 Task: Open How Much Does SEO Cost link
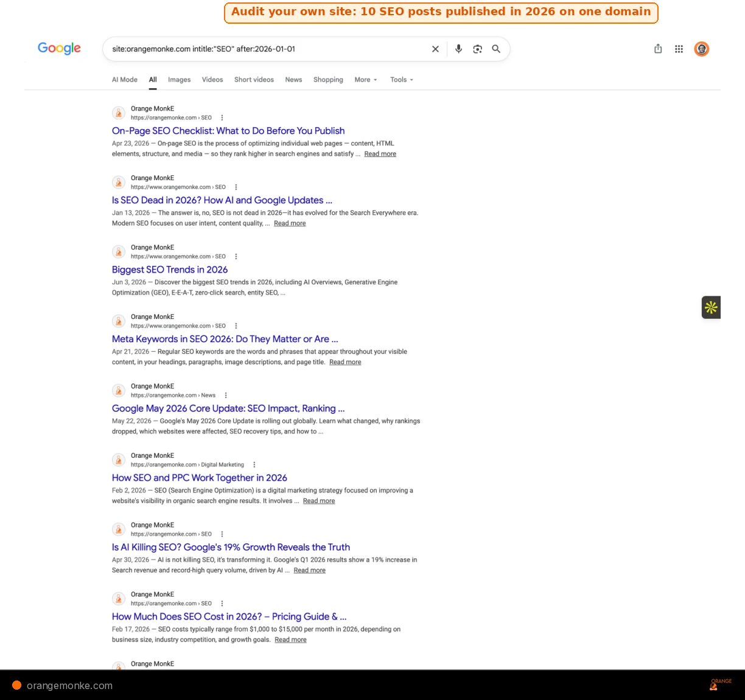pyautogui.click(x=229, y=617)
